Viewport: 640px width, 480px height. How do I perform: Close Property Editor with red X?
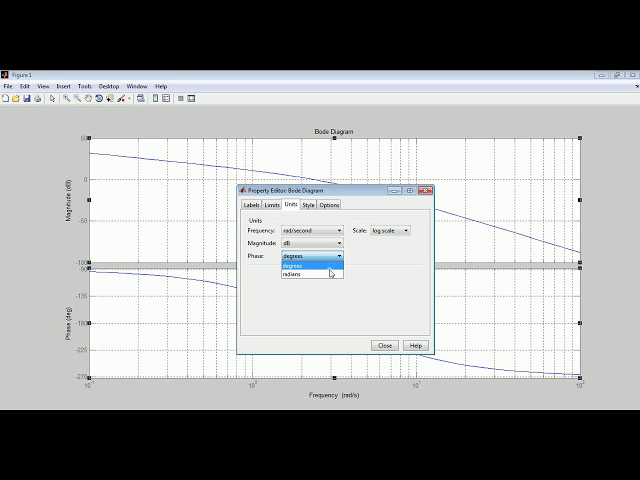pyautogui.click(x=425, y=191)
